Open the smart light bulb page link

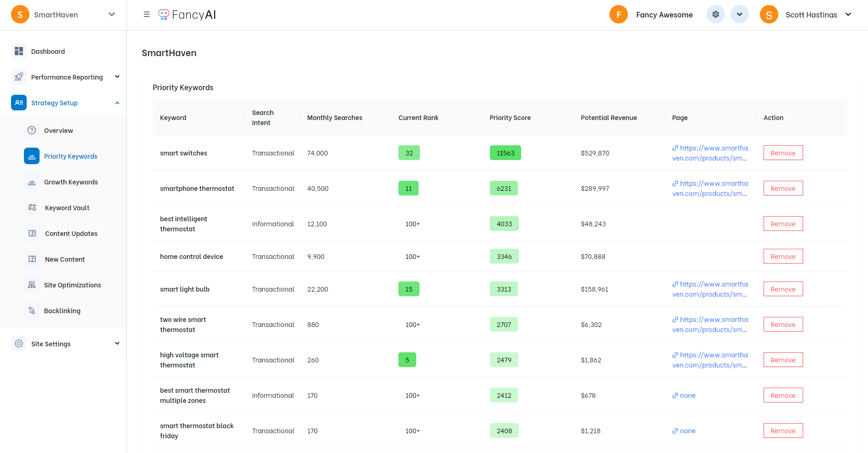coord(710,289)
